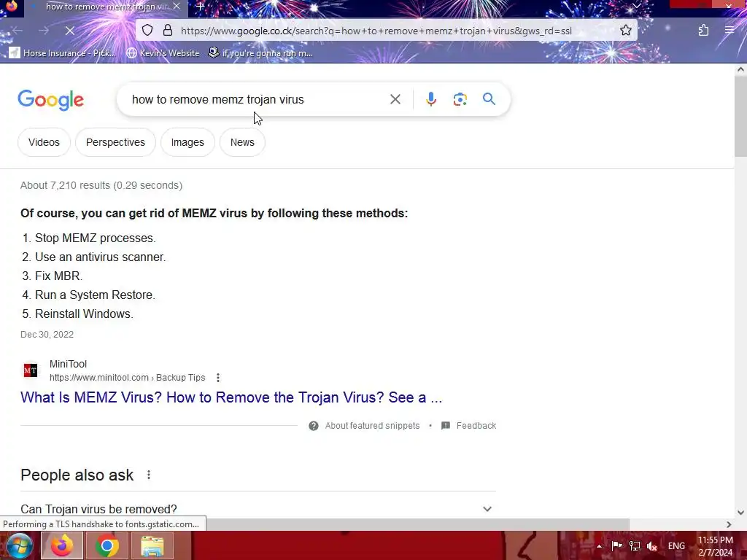Clear the search box with X
747x560 pixels.
point(395,99)
